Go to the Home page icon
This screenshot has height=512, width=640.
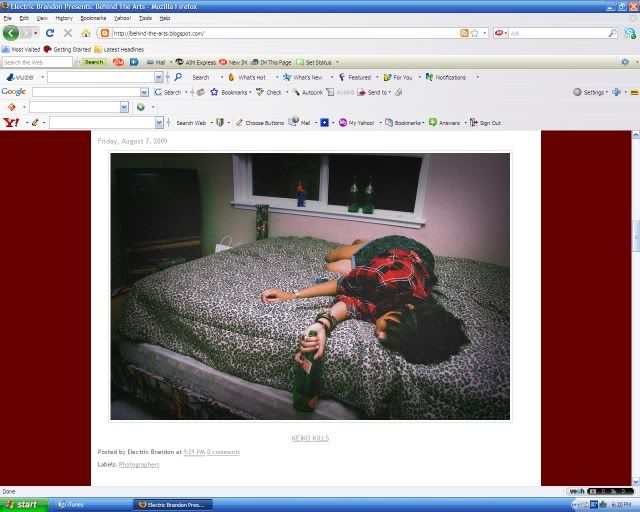tap(86, 33)
